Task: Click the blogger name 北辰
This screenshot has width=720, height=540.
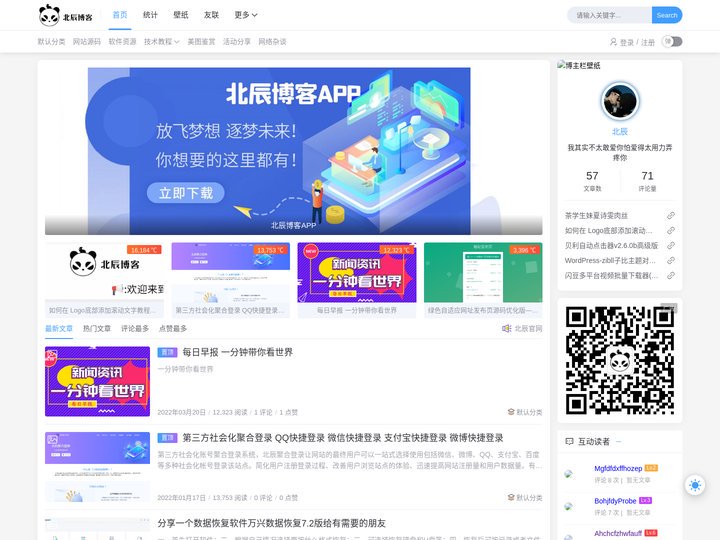Action: 620,132
